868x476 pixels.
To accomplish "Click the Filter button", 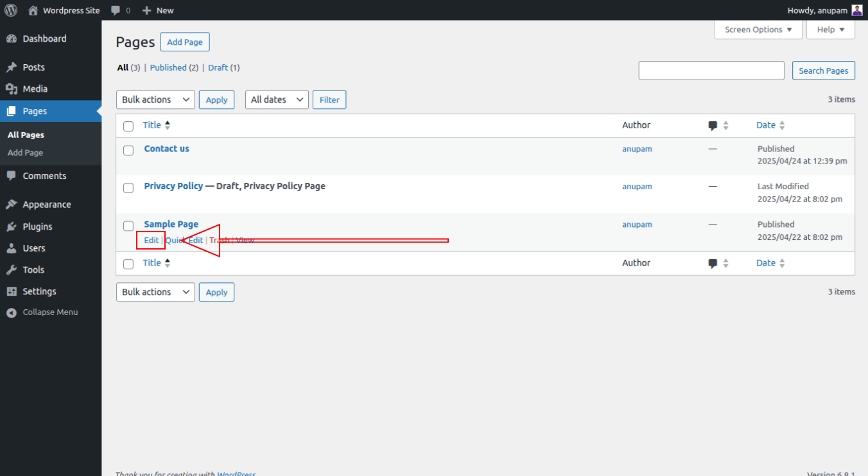I will (x=329, y=99).
